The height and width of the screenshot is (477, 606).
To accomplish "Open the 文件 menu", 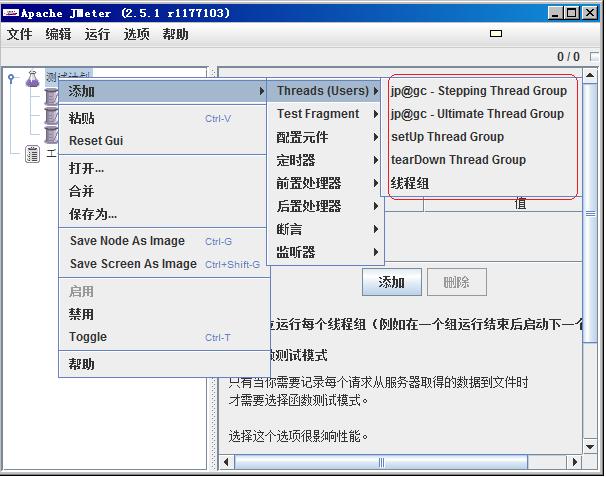I will click(x=19, y=34).
